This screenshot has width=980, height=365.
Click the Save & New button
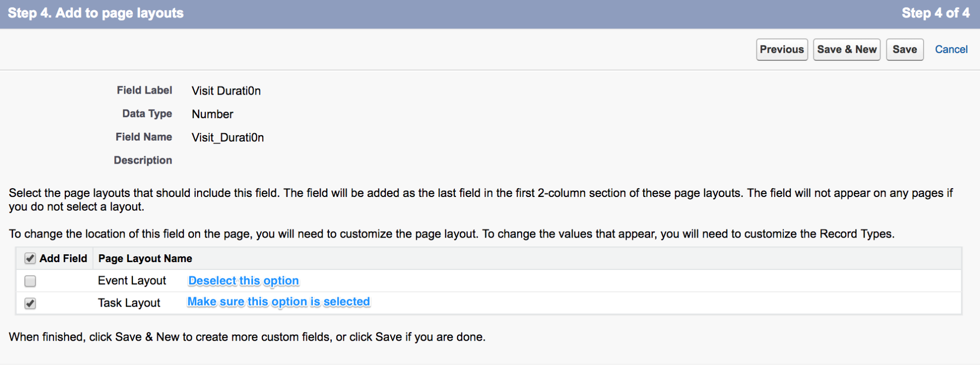click(847, 49)
